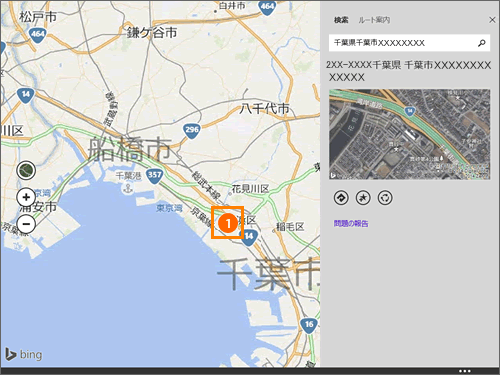This screenshot has width=500, height=375.
Task: Click the search magnifier icon
Action: (x=481, y=43)
